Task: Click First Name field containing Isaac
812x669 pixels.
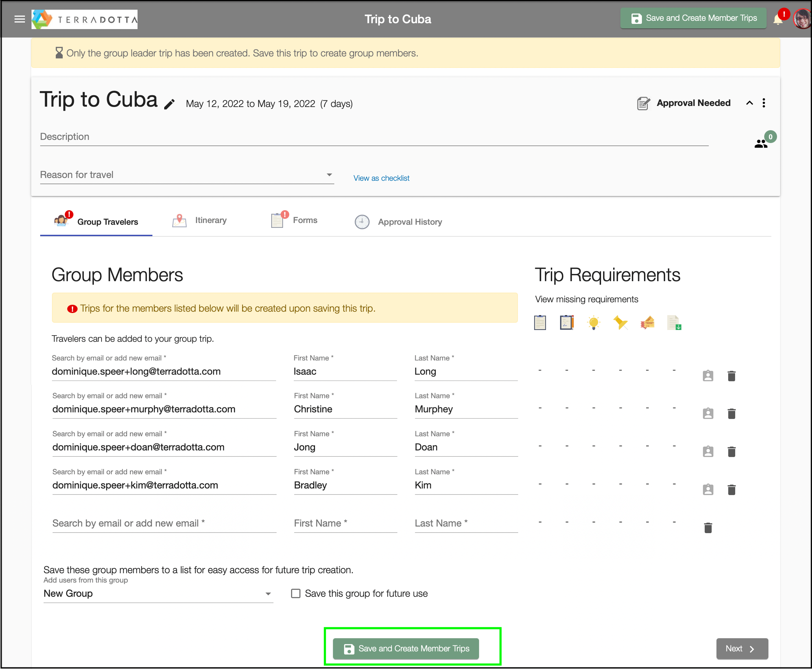Action: coord(345,372)
